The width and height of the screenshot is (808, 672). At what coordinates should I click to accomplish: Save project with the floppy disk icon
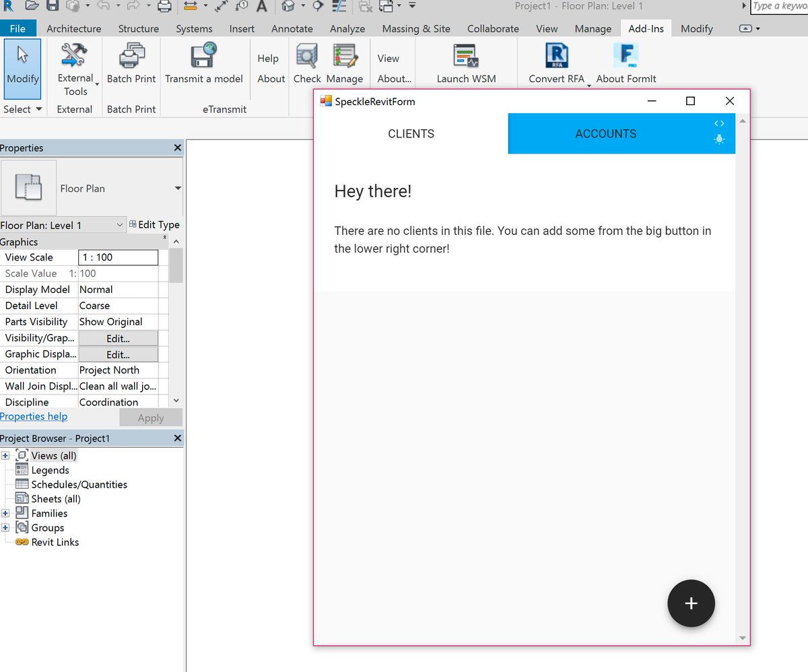tap(53, 6)
